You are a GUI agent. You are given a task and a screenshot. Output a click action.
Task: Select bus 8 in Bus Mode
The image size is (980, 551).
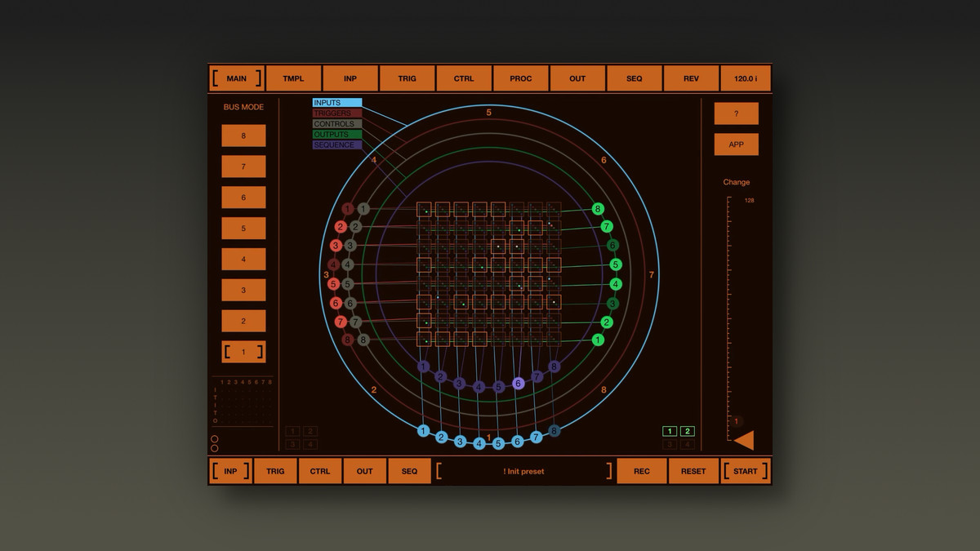tap(243, 136)
